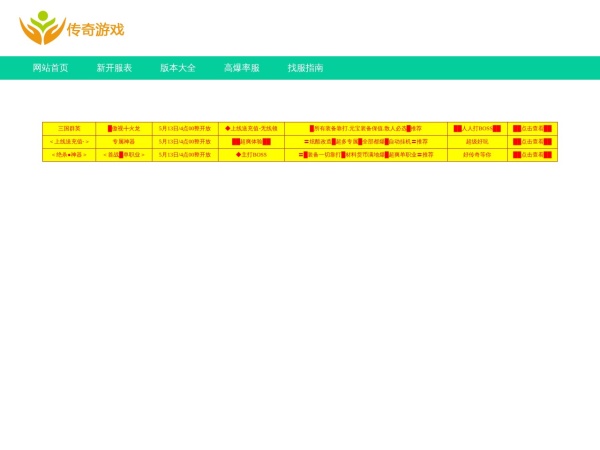Go to the 新开服表 menu item
Screen dimensions: 600x450
tap(114, 68)
